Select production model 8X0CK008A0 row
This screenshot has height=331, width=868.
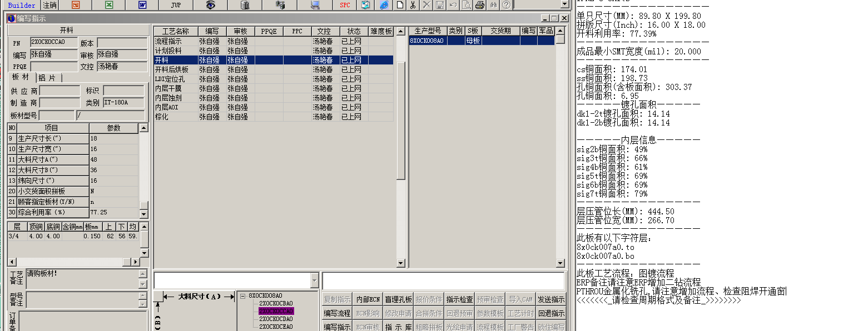[482, 41]
